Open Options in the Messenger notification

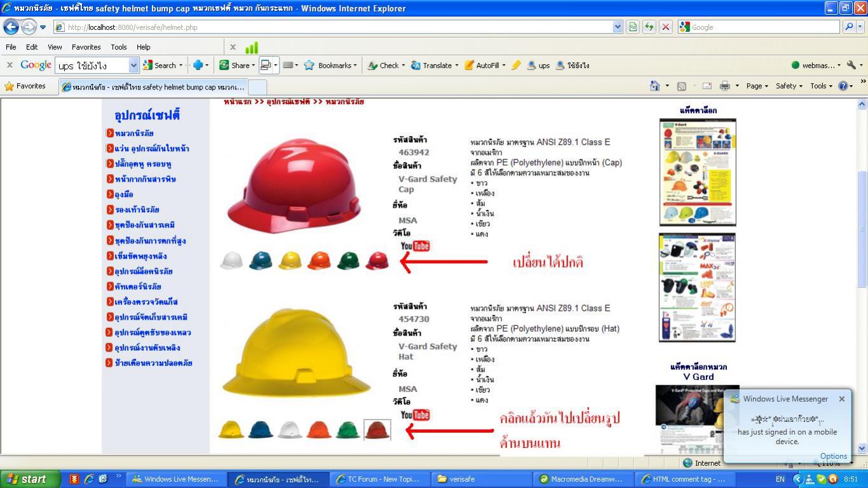pyautogui.click(x=833, y=456)
